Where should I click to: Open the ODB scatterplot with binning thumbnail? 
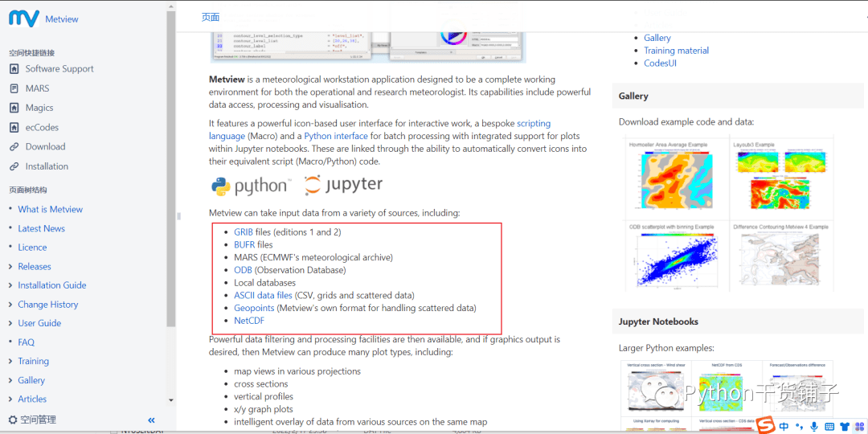677,258
